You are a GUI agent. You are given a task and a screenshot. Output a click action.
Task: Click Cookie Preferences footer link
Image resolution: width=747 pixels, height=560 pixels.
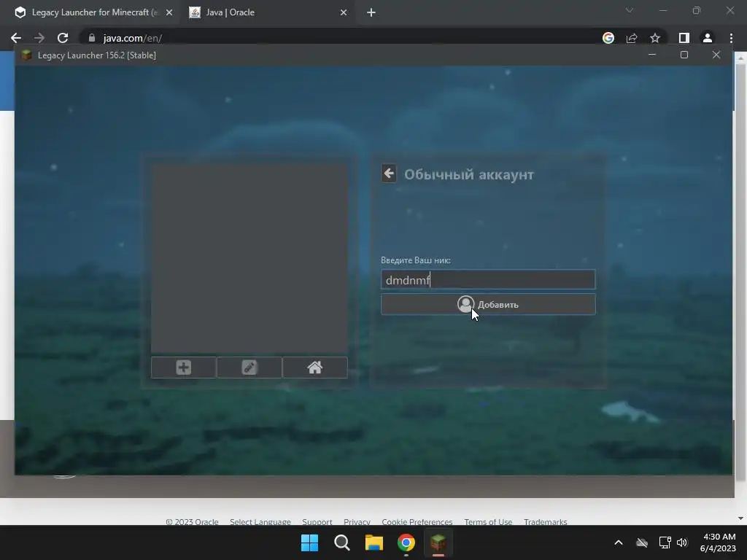(417, 522)
